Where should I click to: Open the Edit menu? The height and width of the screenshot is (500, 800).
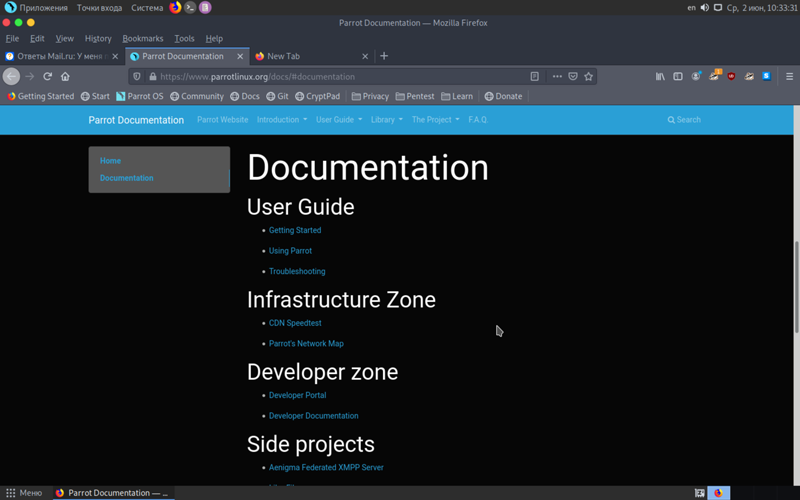tap(37, 39)
